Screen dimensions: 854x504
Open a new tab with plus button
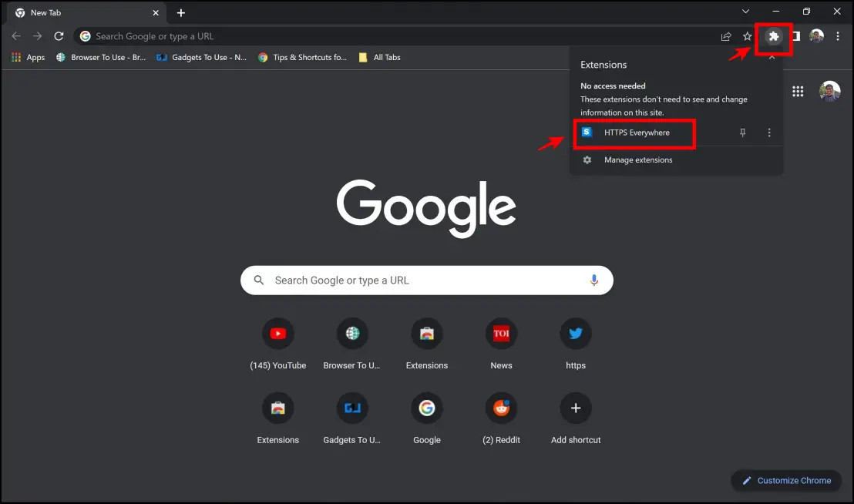pos(181,12)
